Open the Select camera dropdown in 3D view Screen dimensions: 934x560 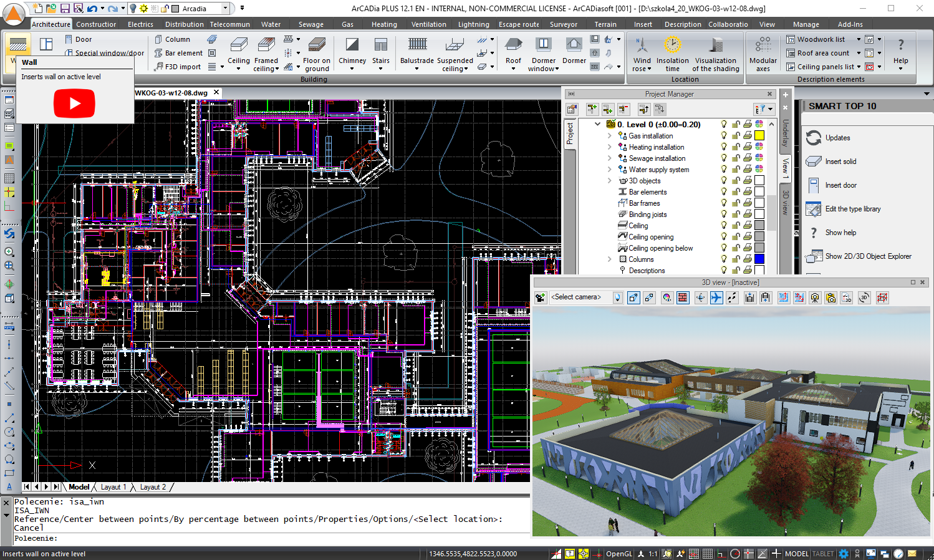617,297
